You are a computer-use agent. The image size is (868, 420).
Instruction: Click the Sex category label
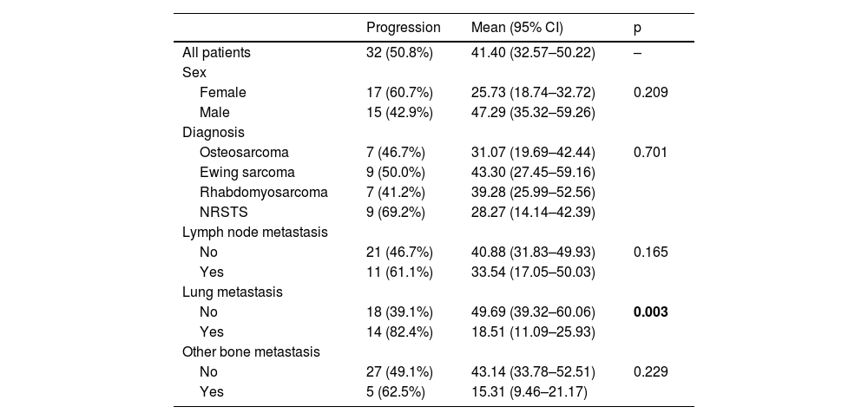pyautogui.click(x=194, y=72)
